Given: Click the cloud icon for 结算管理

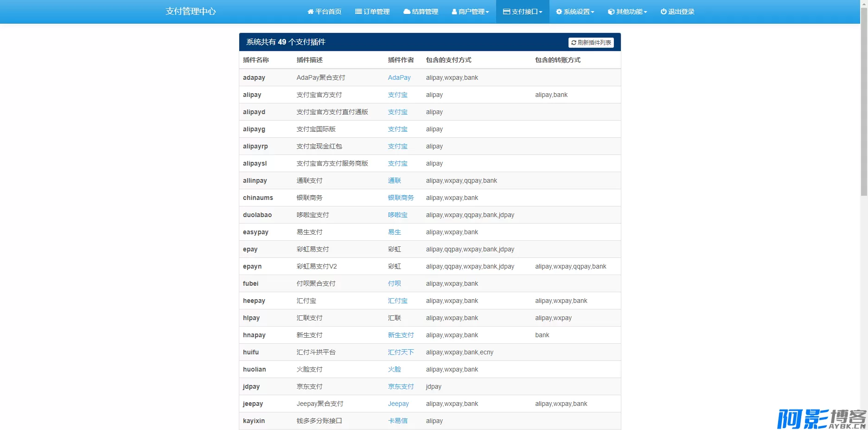Looking at the screenshot, I should point(407,12).
